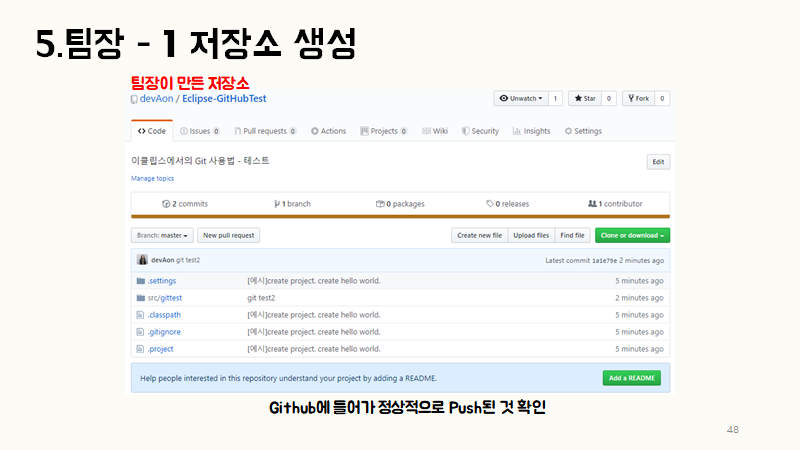
Task: Click '2 minutes ago' in the src/gittest row
Action: coord(639,298)
